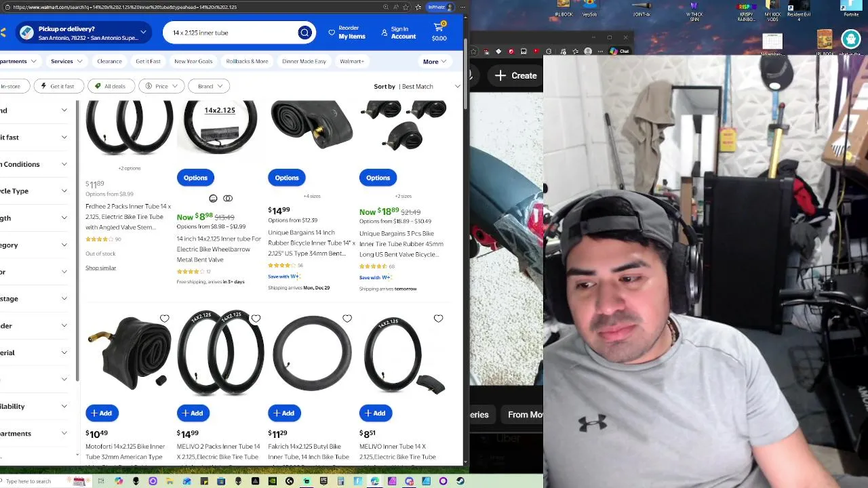Open the Sort by Best Match dropdown

point(416,86)
